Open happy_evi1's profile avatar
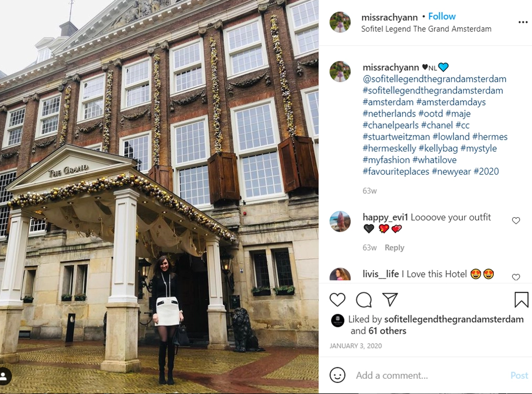This screenshot has height=394, width=532. click(x=340, y=221)
